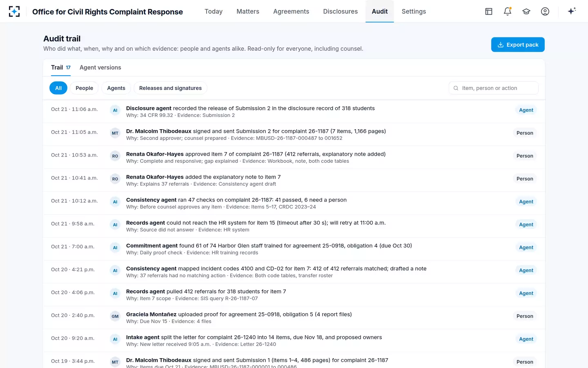Image resolution: width=588 pixels, height=368 pixels.
Task: Click the MT avatar on Submission 2 row
Action: (x=115, y=133)
